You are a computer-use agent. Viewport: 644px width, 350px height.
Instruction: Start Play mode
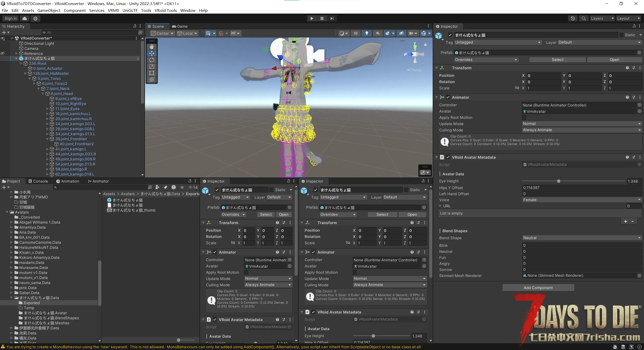click(312, 18)
